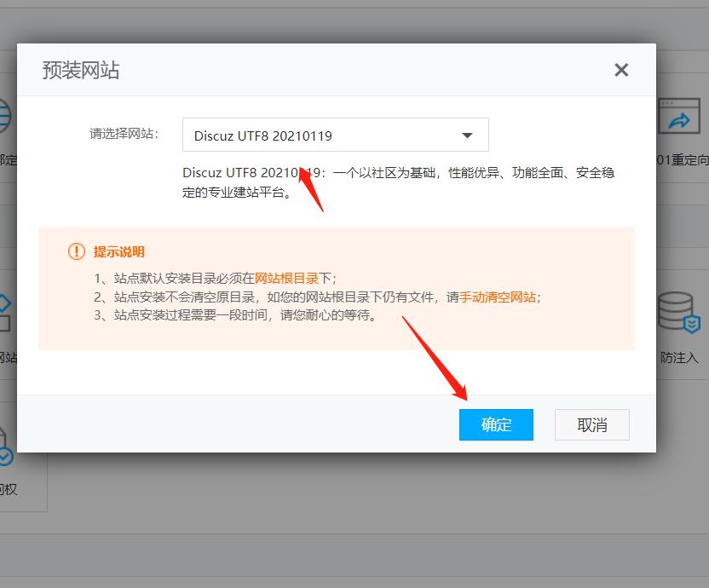Click 取消 to cancel the dialog
The height and width of the screenshot is (588, 709).
591,424
